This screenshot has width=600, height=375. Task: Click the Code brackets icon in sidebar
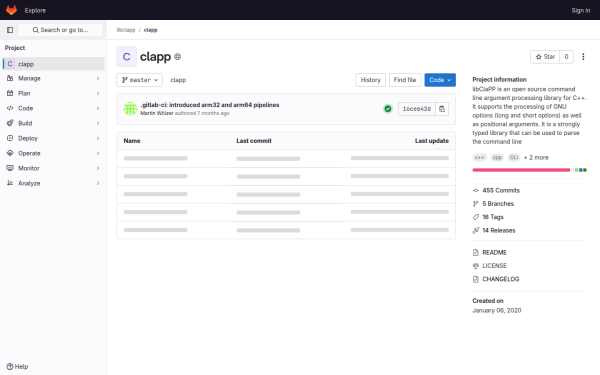10,108
